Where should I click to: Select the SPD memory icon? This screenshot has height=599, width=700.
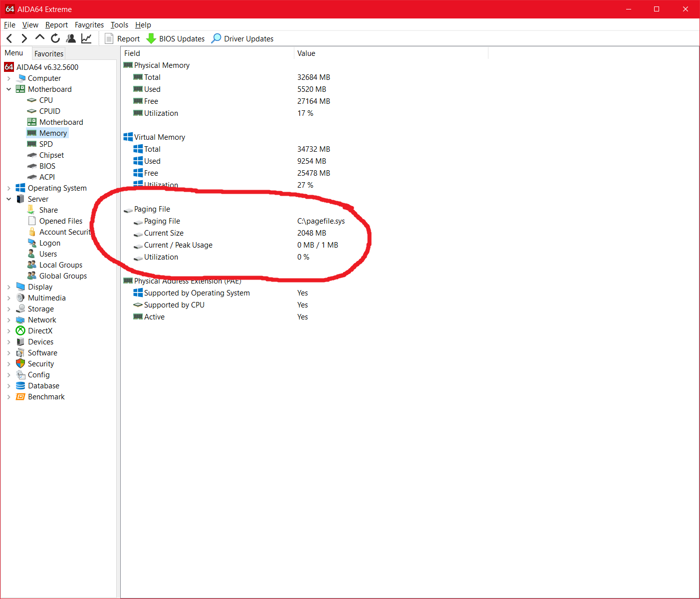pyautogui.click(x=31, y=144)
